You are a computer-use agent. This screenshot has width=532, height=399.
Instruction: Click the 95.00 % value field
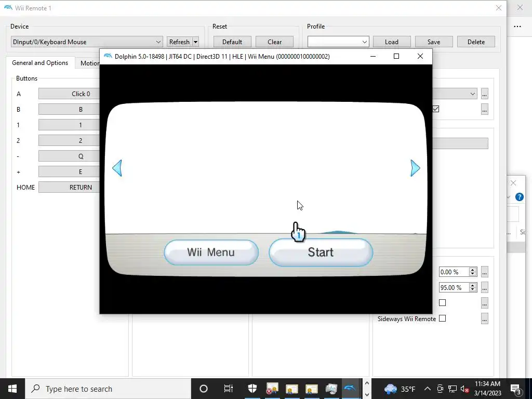coord(454,287)
